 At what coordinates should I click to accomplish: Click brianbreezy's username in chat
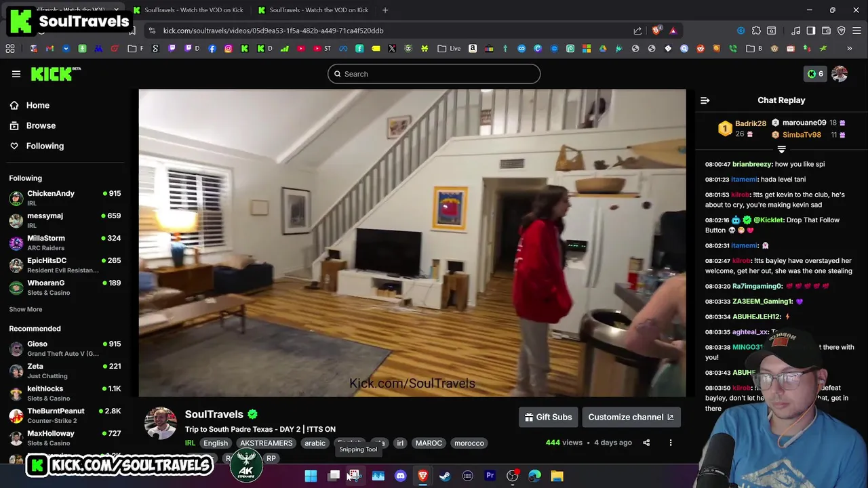tap(752, 164)
